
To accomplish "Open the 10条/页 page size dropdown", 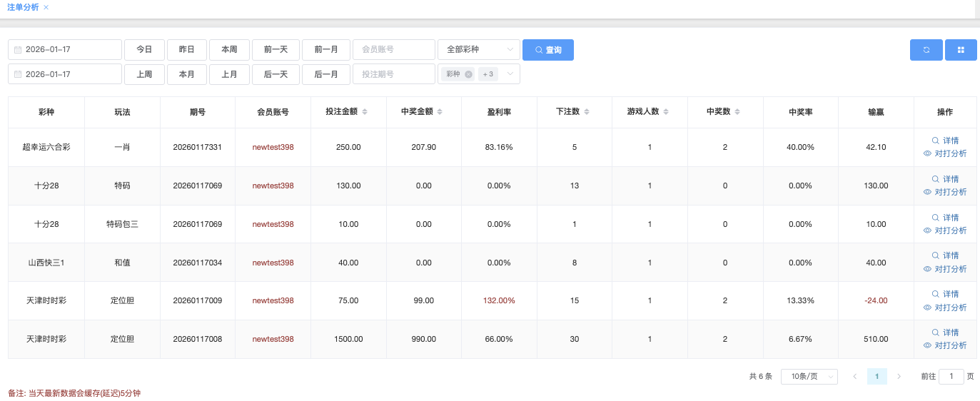I will point(809,376).
